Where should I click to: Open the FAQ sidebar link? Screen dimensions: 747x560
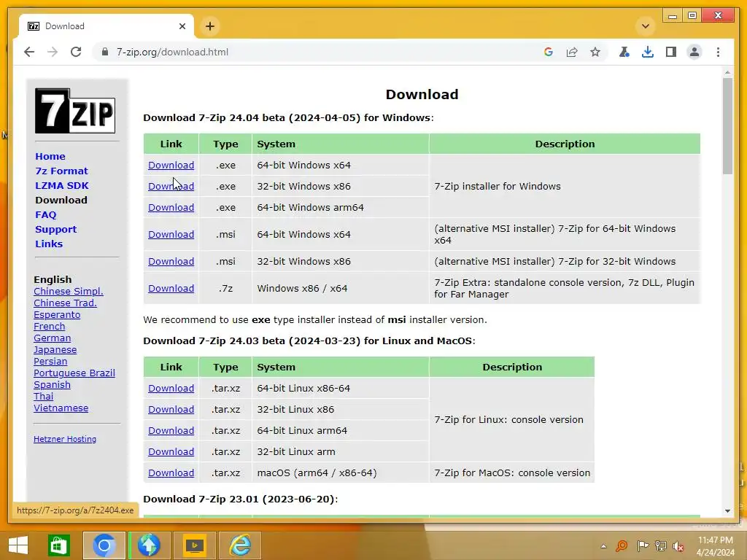tap(46, 215)
